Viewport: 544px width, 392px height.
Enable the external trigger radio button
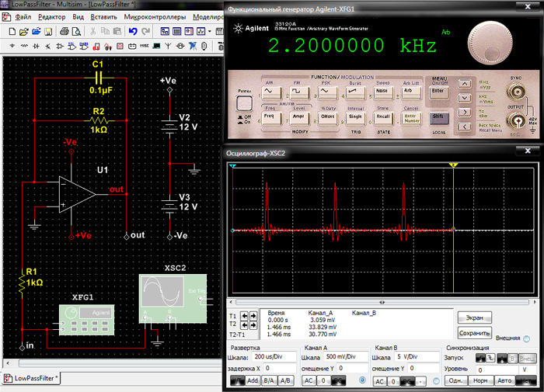click(x=526, y=338)
